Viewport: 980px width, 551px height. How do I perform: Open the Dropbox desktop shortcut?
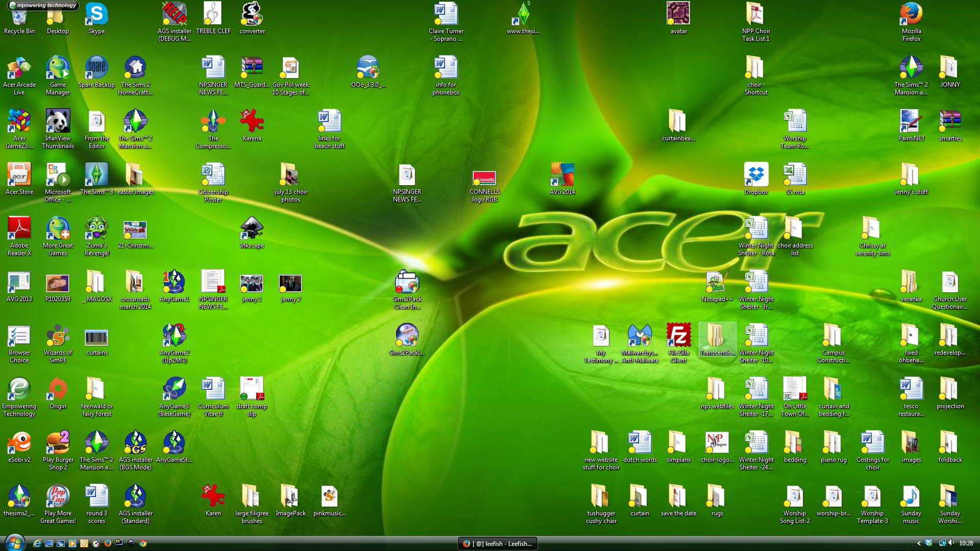(x=756, y=179)
